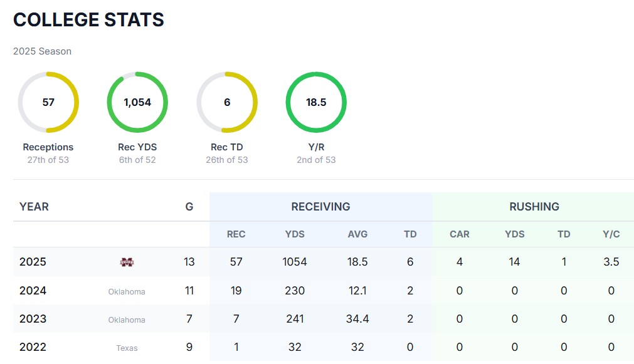Click the Oklahoma team link for 2024
This screenshot has width=634, height=364.
click(127, 291)
